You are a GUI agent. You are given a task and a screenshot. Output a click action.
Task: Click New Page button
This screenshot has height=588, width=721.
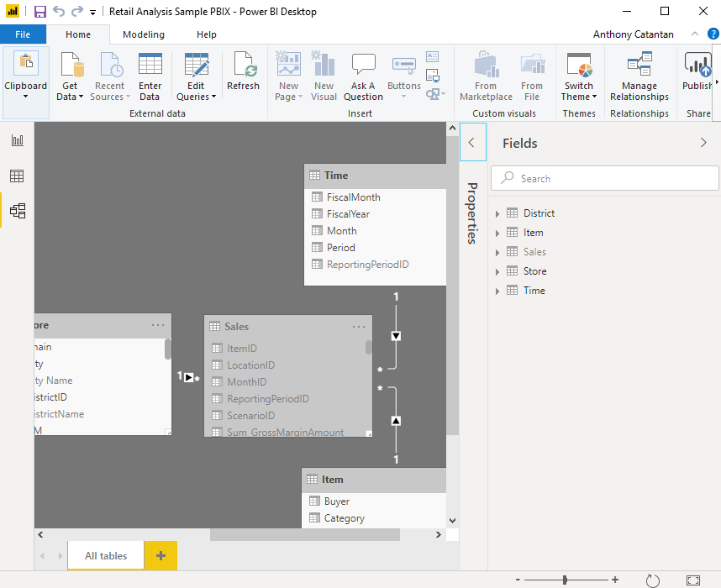click(288, 76)
